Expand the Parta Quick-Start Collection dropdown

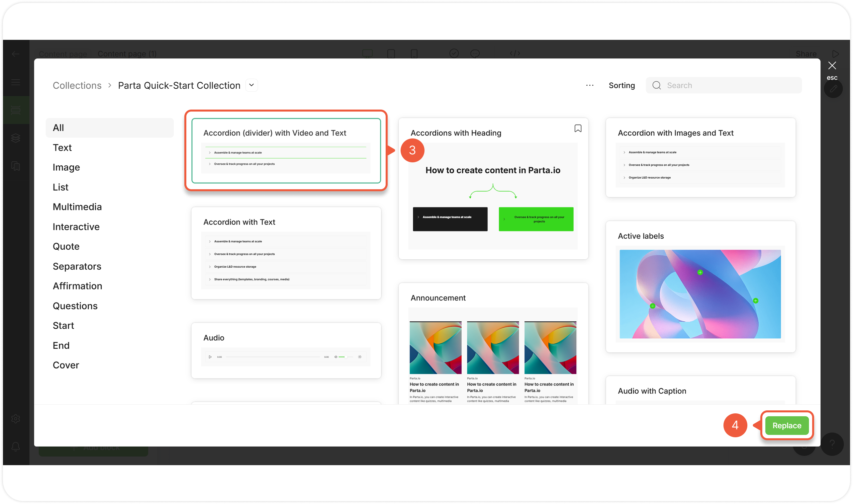[251, 85]
